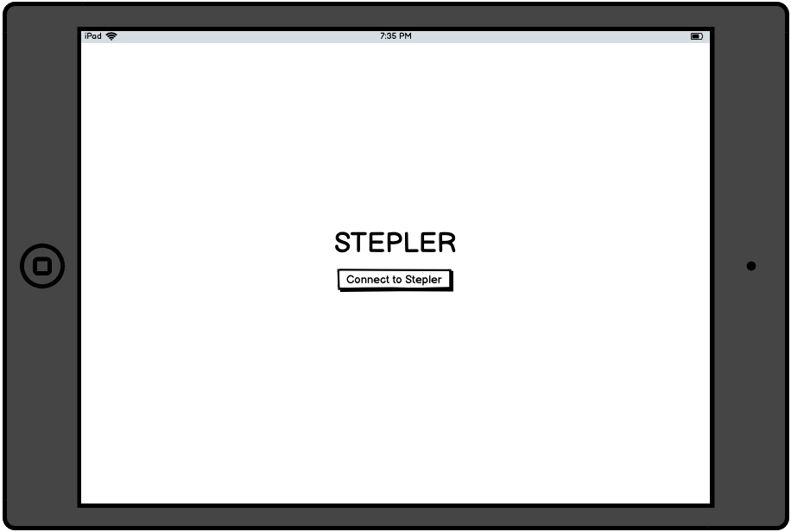
Task: Tap the battery indicator icon
Action: click(x=697, y=36)
